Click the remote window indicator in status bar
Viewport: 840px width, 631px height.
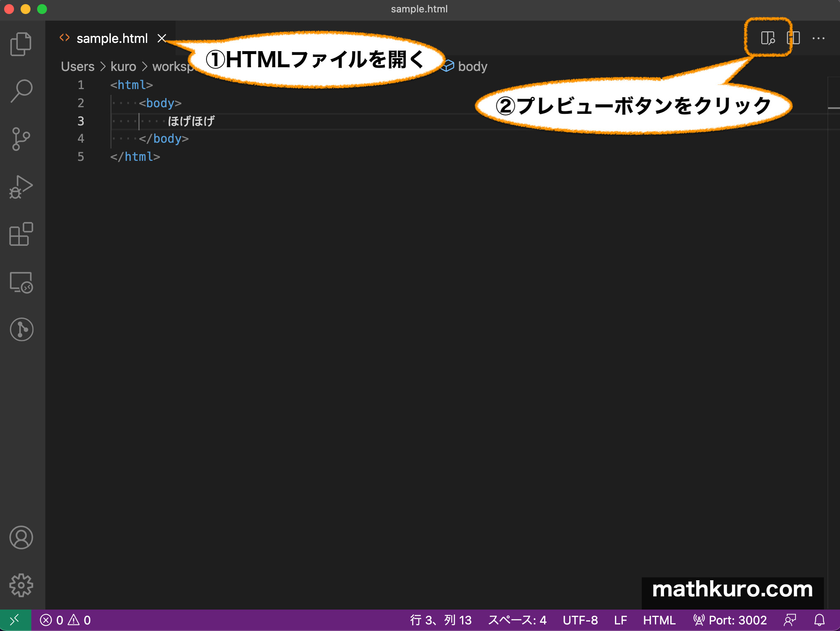click(x=15, y=620)
